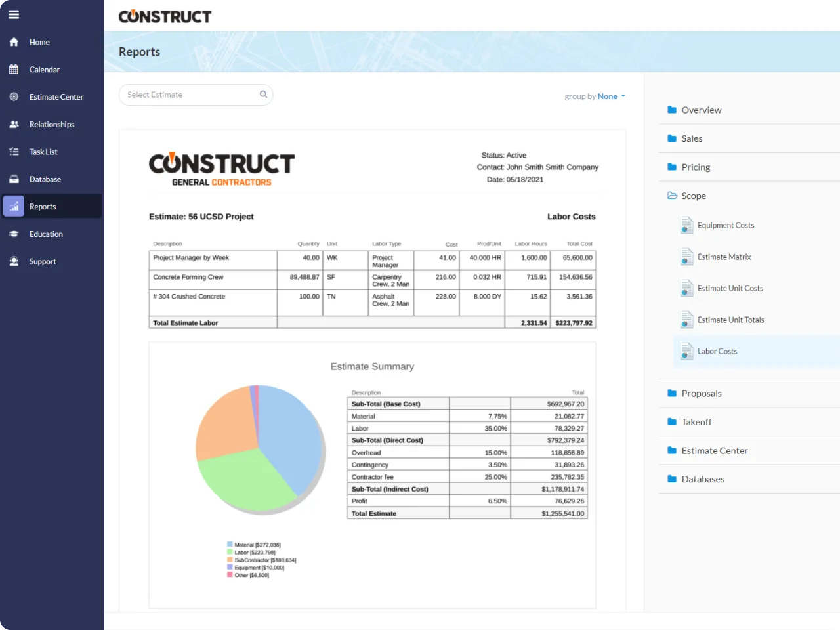Click the "$1,255,541.00" Total Estimate value

562,513
